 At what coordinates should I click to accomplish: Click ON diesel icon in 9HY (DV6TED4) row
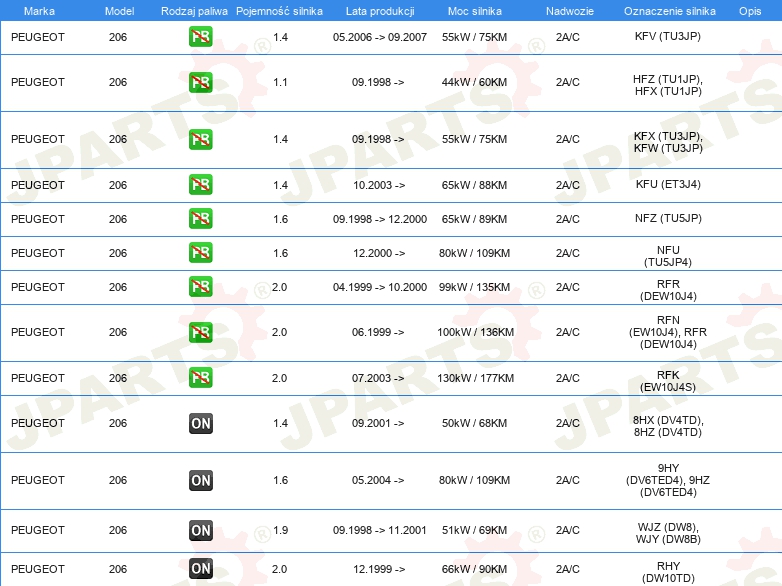pyautogui.click(x=200, y=480)
